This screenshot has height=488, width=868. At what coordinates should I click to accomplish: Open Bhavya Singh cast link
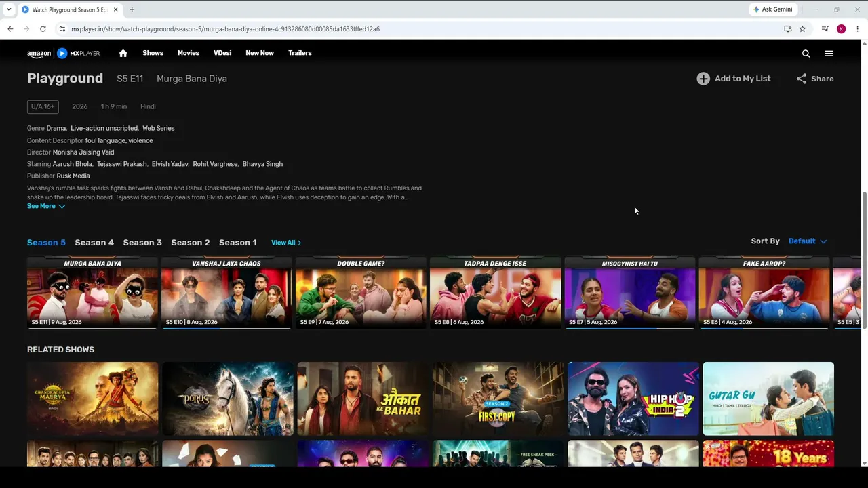[262, 164]
